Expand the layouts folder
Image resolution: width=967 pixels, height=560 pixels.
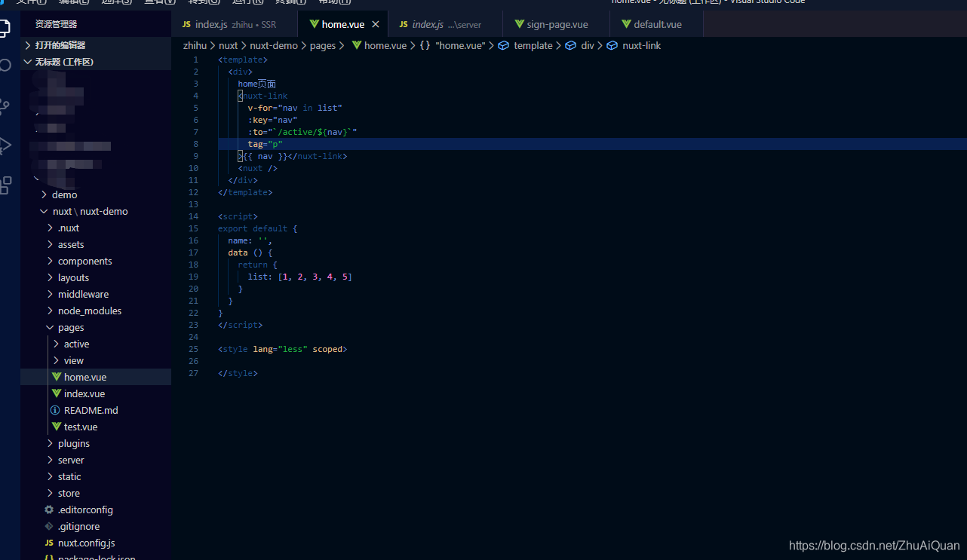tap(96, 277)
